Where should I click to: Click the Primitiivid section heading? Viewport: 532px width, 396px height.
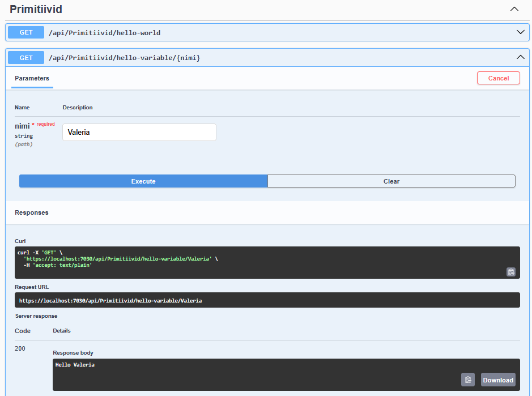point(36,10)
